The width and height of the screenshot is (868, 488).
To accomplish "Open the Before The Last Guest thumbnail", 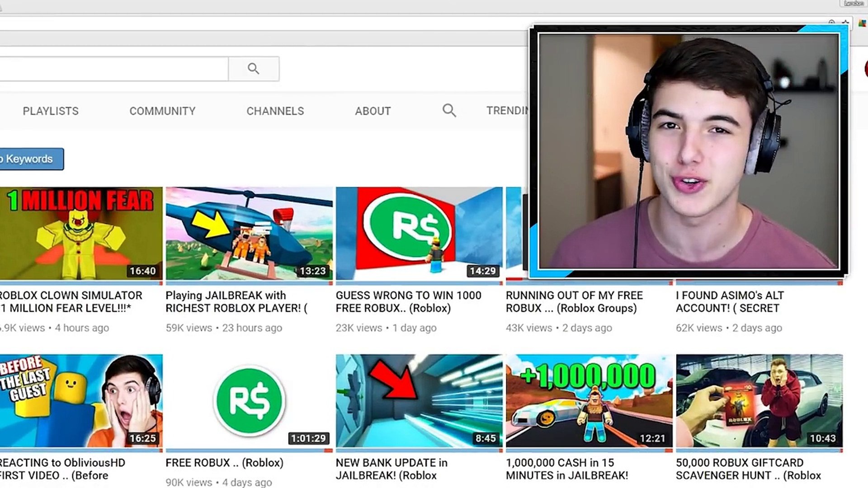I will [x=80, y=401].
